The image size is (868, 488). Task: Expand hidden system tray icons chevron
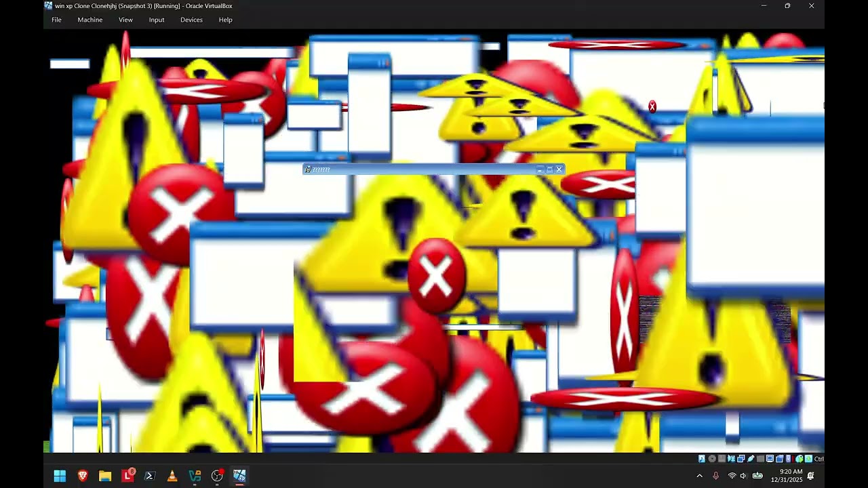[699, 476]
